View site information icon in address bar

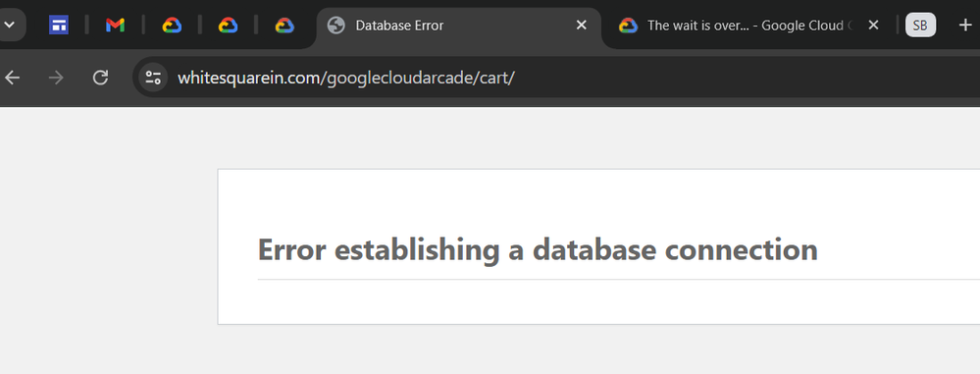[x=153, y=78]
